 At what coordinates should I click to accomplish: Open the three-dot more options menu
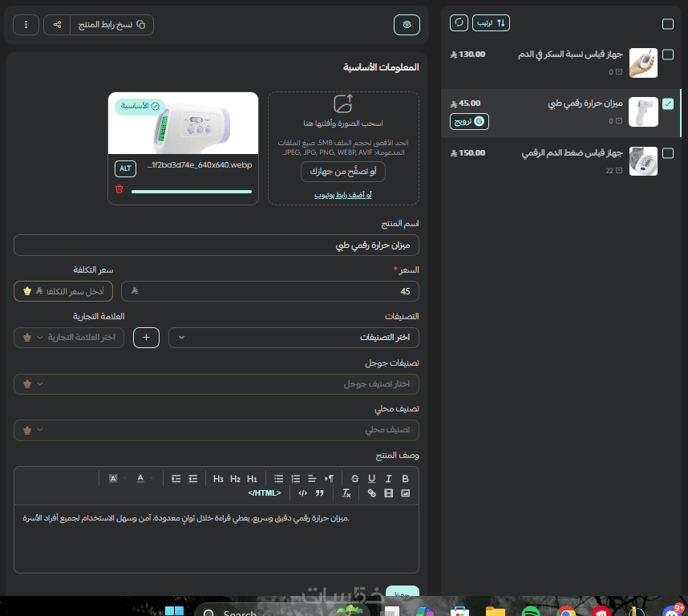click(x=26, y=25)
